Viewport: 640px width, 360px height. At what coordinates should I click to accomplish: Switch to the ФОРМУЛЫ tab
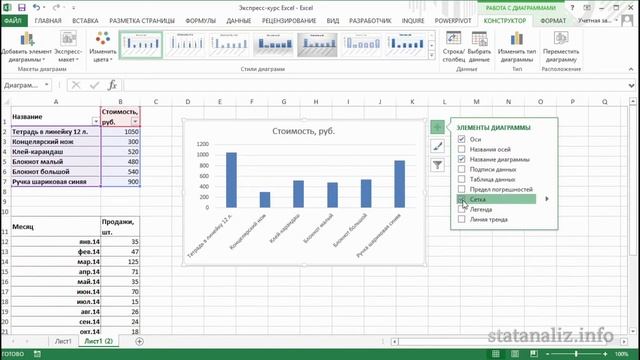(200, 20)
